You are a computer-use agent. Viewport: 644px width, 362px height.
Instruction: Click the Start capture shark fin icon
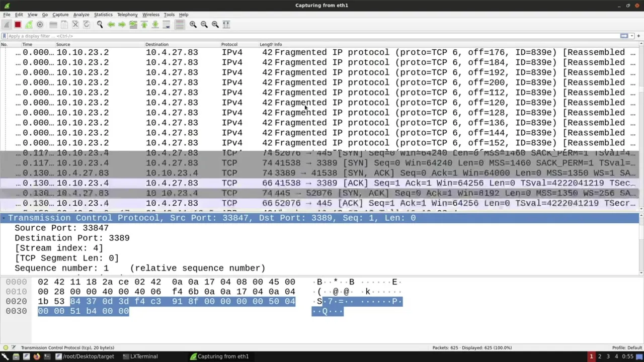(x=7, y=24)
